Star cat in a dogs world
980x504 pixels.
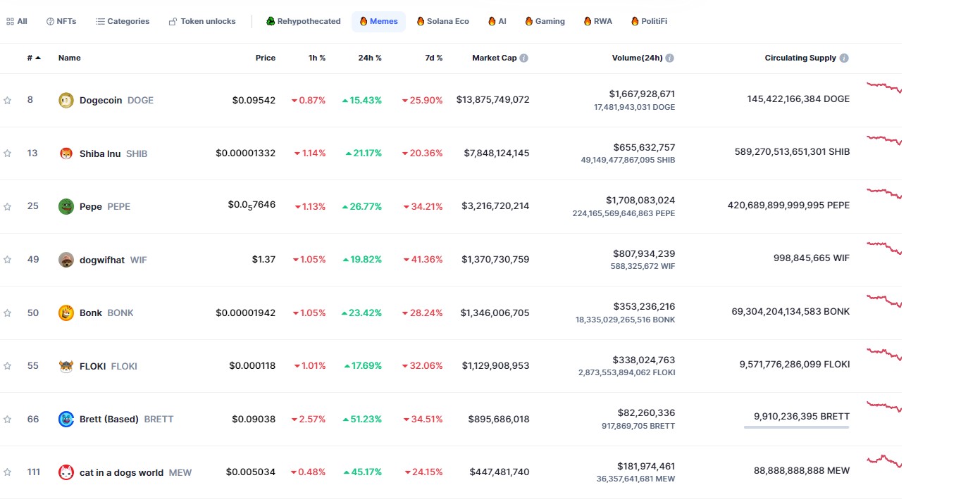point(7,472)
